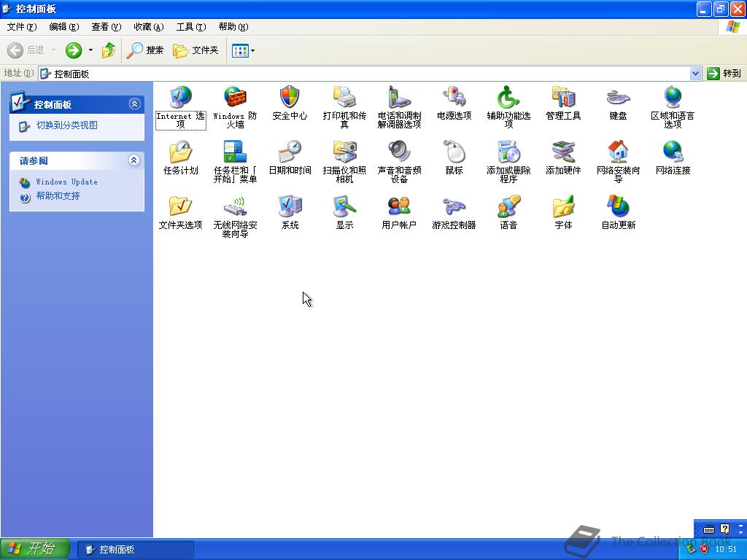Open the 工具(T) menu
Viewport: 747px width, 560px height.
191,27
